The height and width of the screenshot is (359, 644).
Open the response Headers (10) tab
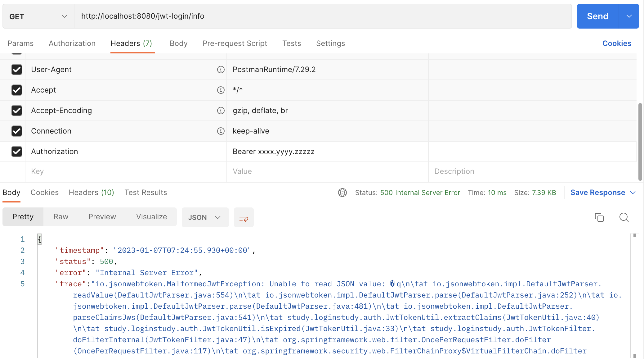(x=91, y=193)
